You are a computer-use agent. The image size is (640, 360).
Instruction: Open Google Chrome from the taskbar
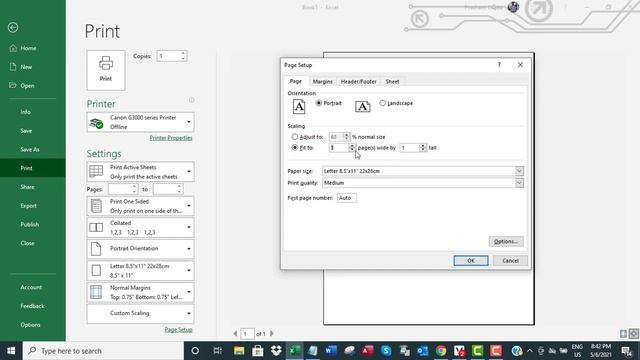pyautogui.click(x=441, y=351)
